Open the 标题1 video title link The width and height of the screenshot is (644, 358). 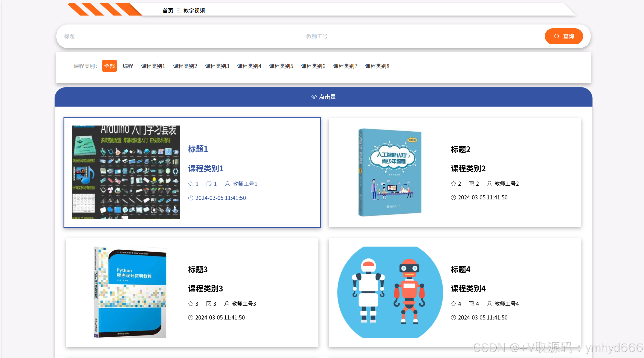click(x=198, y=149)
